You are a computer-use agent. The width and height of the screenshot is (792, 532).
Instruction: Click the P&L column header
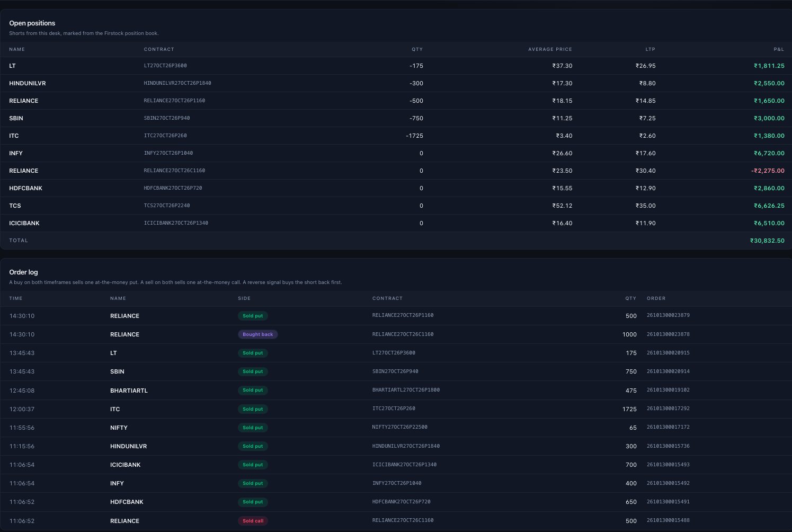(x=779, y=49)
